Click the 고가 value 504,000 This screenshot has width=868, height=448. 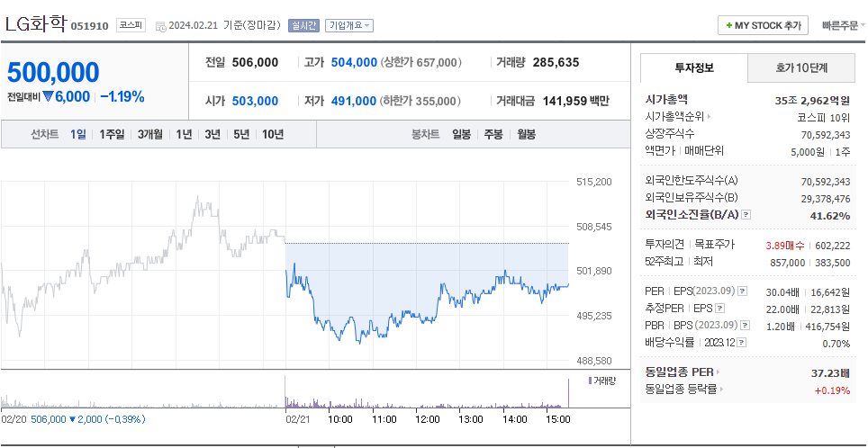354,62
